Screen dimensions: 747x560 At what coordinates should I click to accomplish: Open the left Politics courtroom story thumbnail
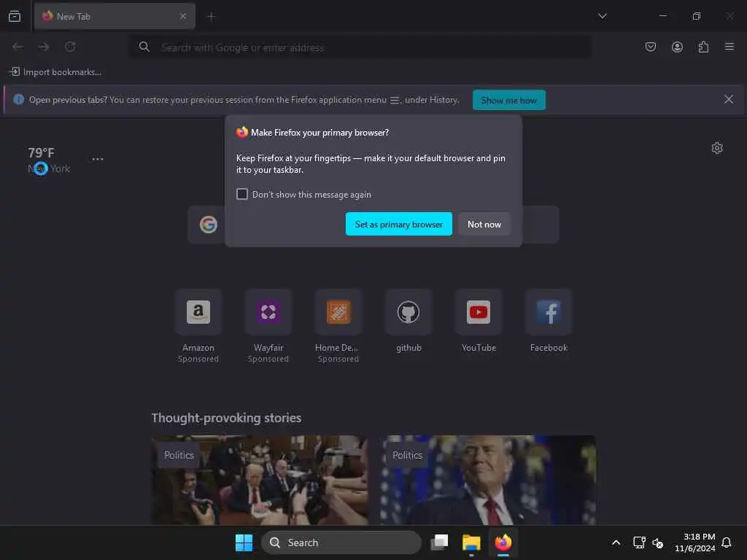pyautogui.click(x=260, y=480)
